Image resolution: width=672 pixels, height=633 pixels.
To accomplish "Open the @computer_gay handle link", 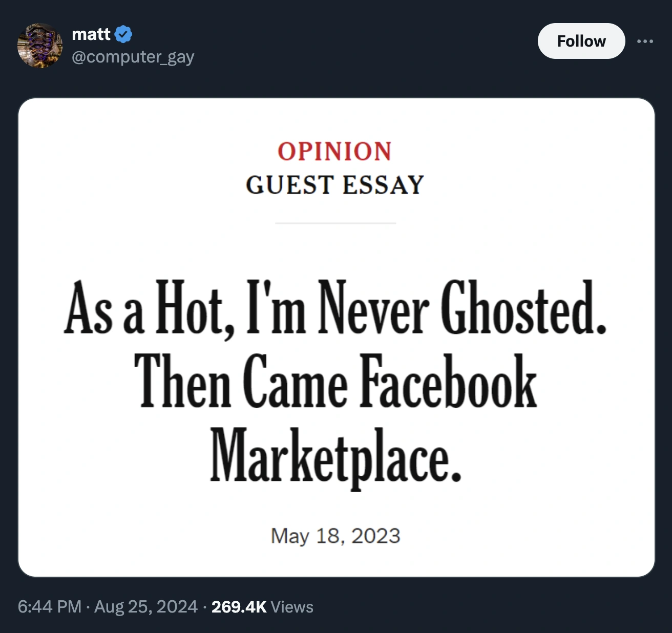I will point(133,57).
